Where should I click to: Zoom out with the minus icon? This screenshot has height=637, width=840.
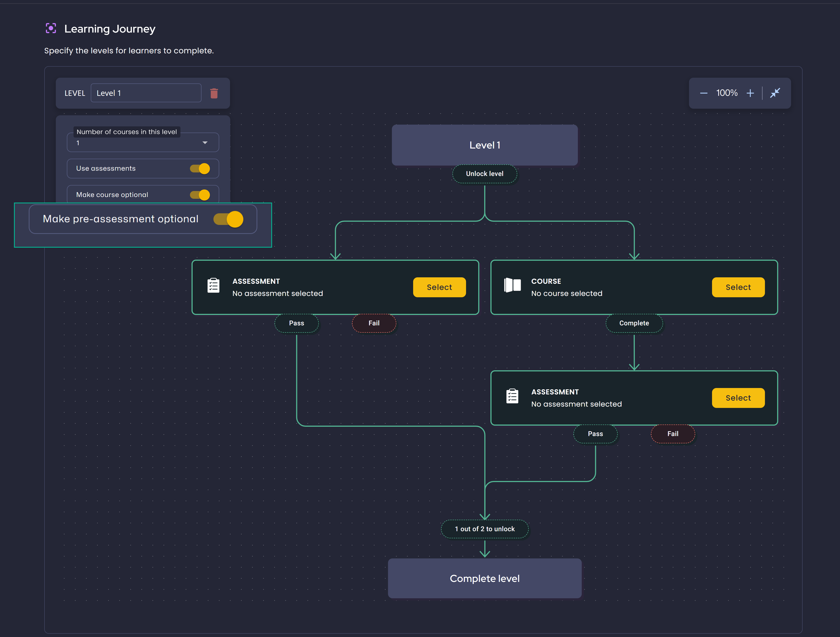pyautogui.click(x=703, y=93)
